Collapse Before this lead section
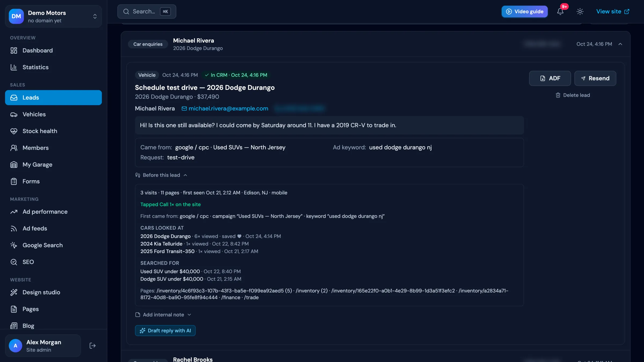This screenshot has height=362, width=644. 161,175
